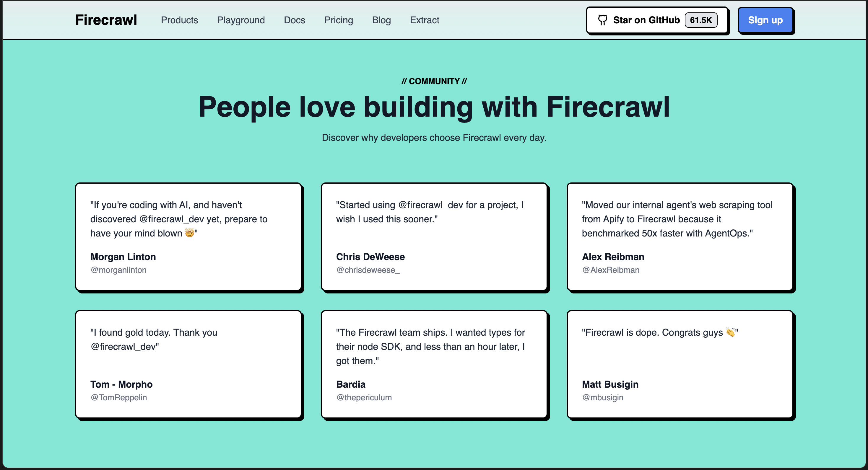Select the Tom - Morpho testimonial name
The height and width of the screenshot is (470, 868).
coord(121,384)
